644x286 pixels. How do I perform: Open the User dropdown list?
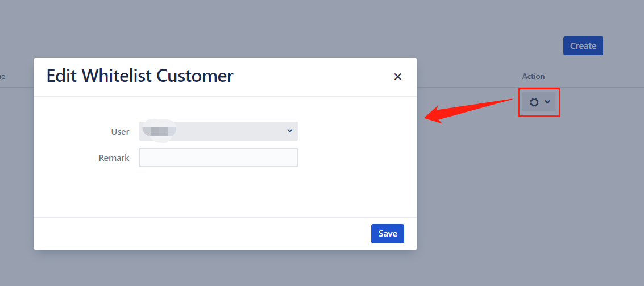[218, 131]
